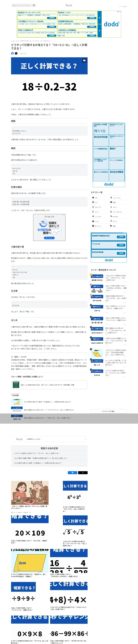Open the おでかけ category with airplane icon
The height and width of the screenshot is (644, 138).
point(118,216)
